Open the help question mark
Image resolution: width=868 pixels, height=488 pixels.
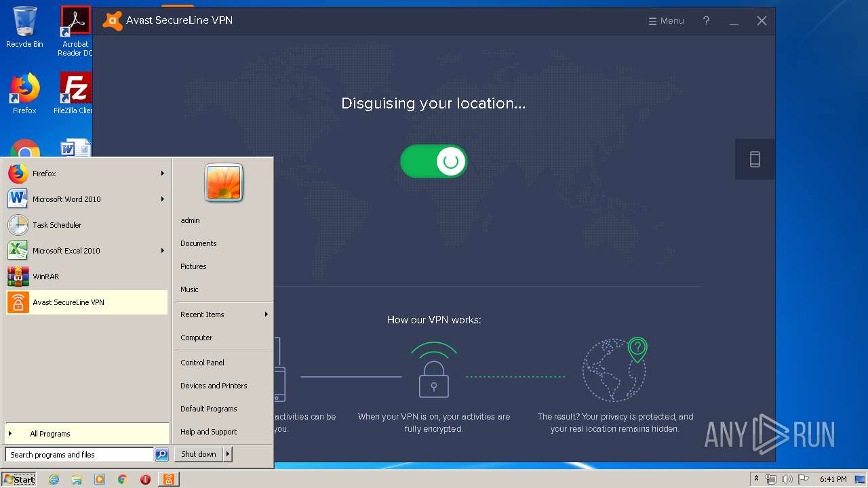(x=706, y=21)
